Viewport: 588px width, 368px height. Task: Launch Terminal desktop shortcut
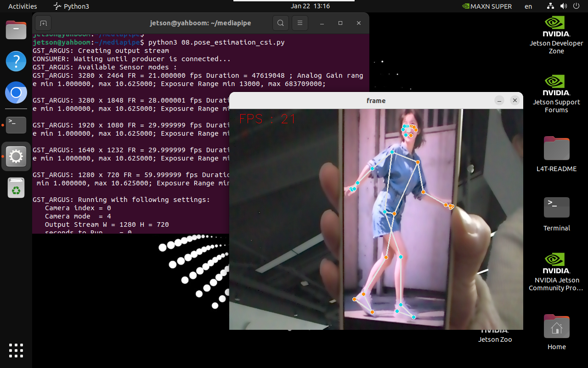(x=556, y=214)
